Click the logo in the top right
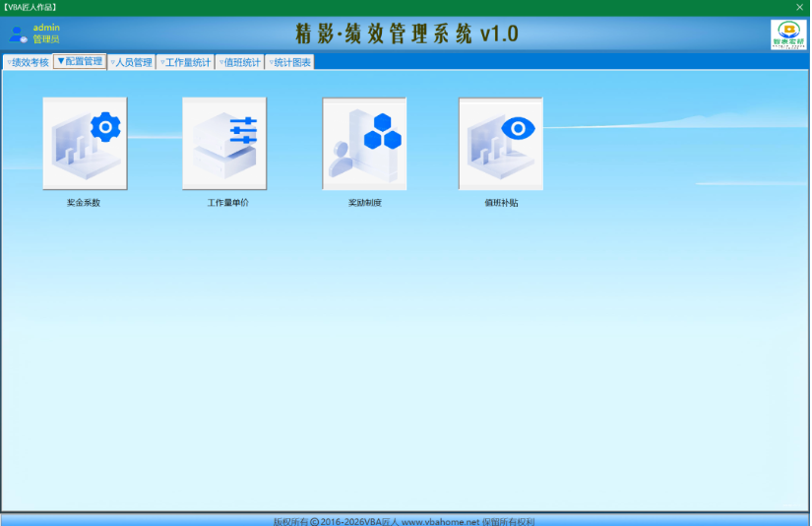 [x=788, y=34]
